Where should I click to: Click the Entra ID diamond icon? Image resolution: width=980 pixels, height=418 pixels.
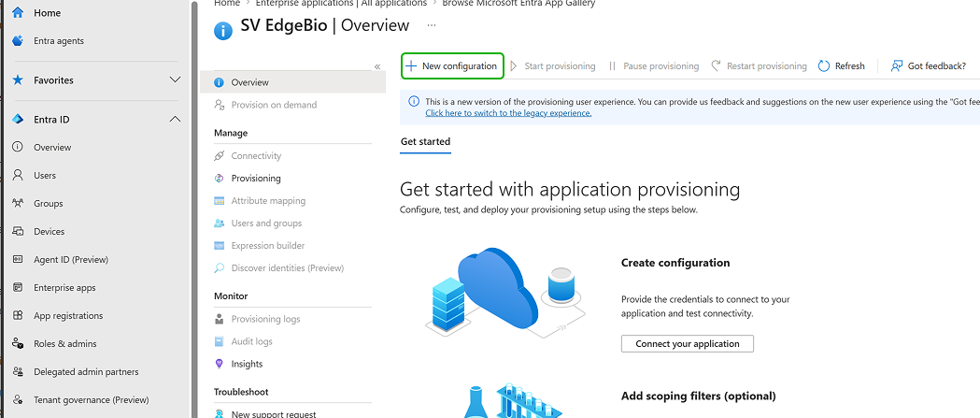point(18,120)
